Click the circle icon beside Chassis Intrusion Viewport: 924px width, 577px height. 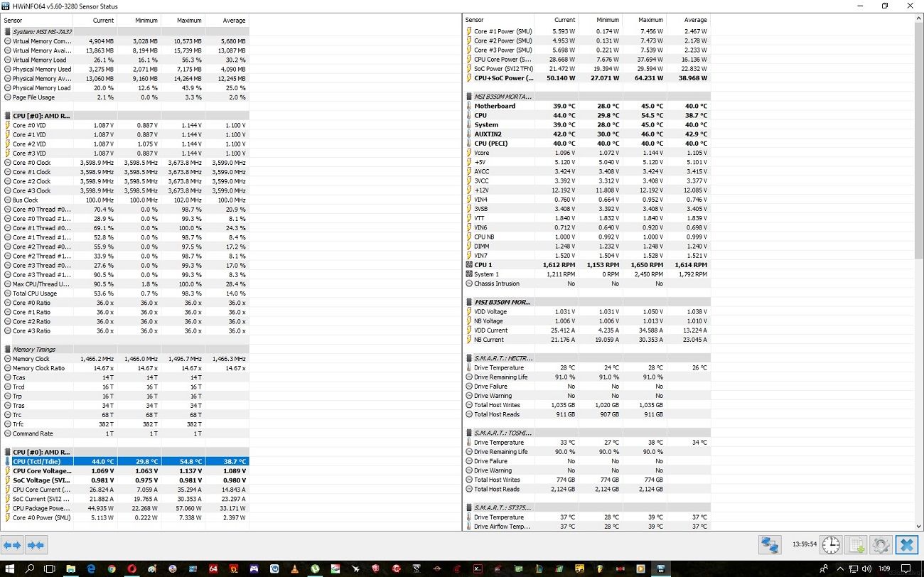(x=468, y=284)
